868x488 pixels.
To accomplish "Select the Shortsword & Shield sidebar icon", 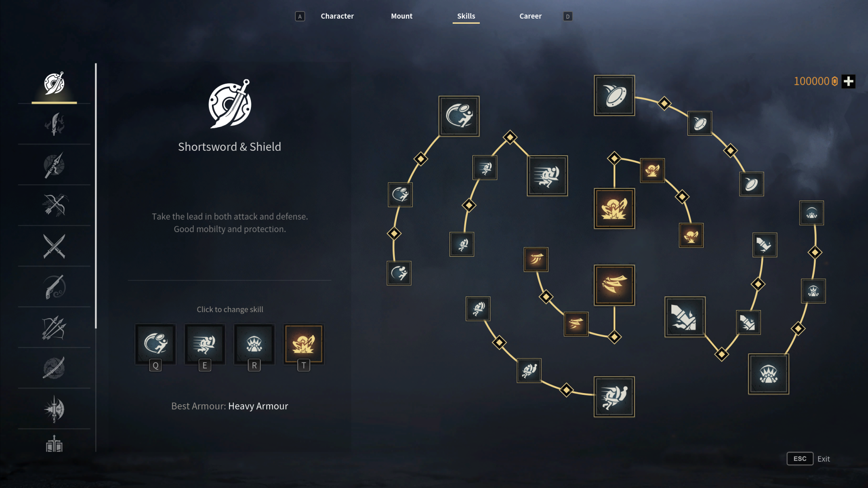I will tap(54, 83).
